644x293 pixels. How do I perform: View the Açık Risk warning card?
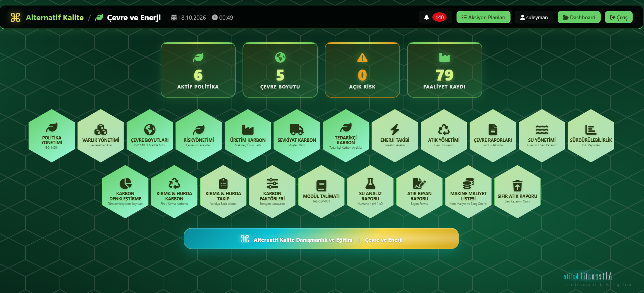tap(362, 70)
